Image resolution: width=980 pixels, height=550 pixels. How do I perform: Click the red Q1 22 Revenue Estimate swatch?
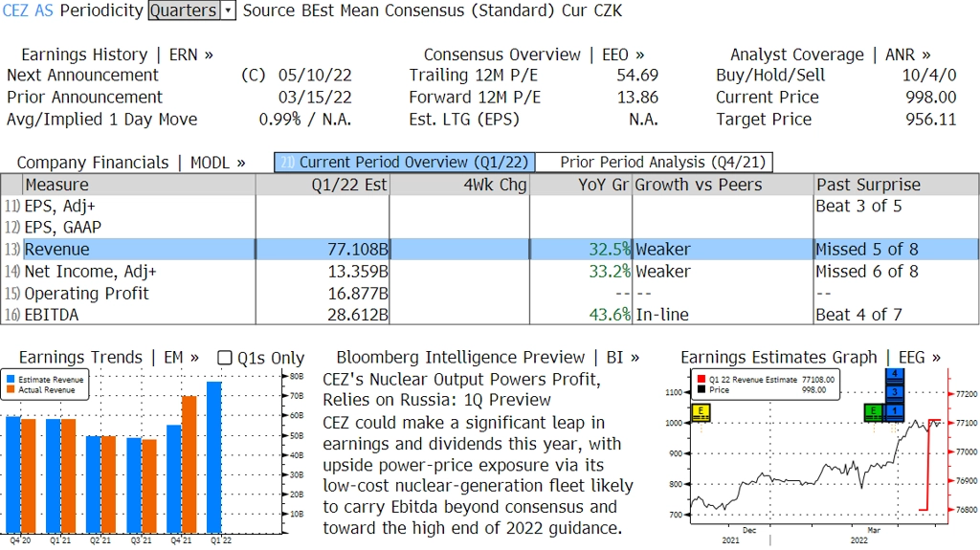coord(702,380)
